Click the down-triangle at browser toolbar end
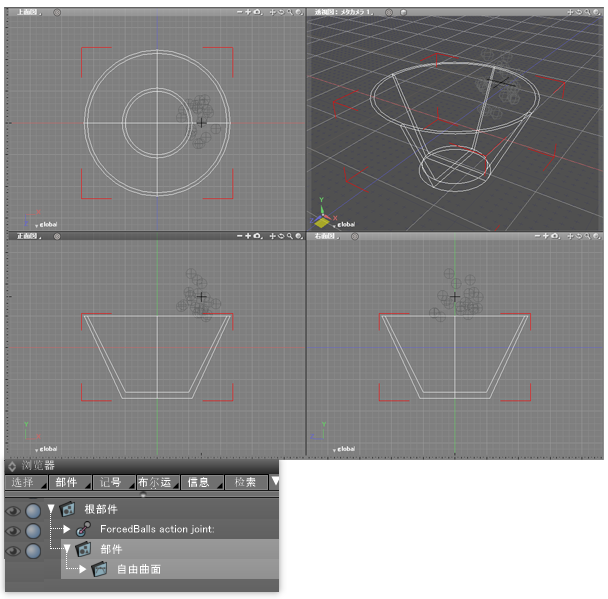The width and height of the screenshot is (608, 599). pos(275,482)
